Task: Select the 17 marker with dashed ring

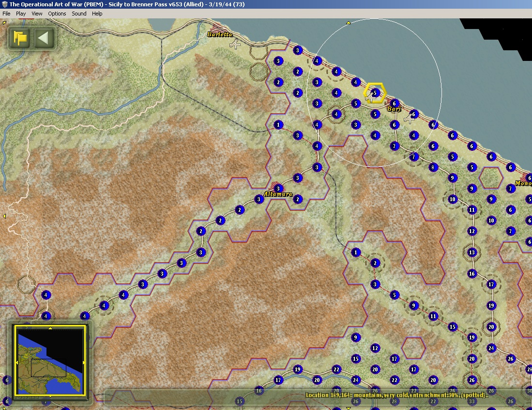Action: [491, 284]
